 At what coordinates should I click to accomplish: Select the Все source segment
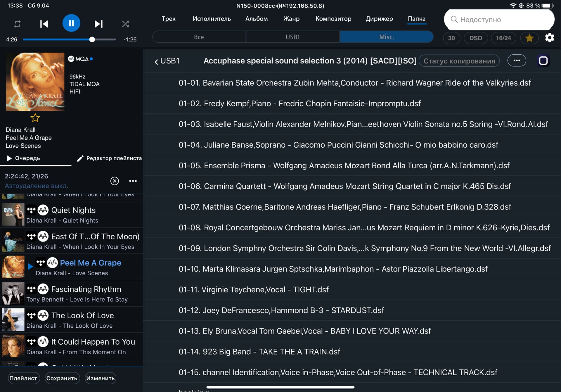199,37
